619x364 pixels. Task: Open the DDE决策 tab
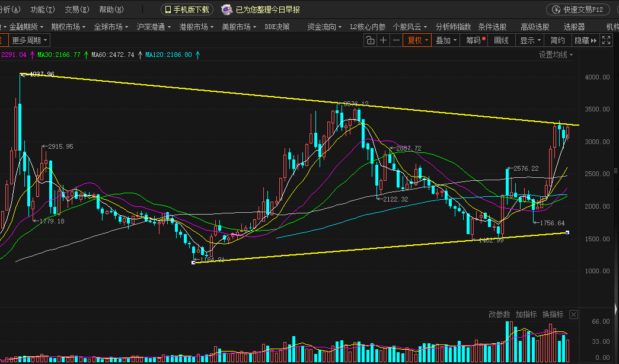coord(277,27)
